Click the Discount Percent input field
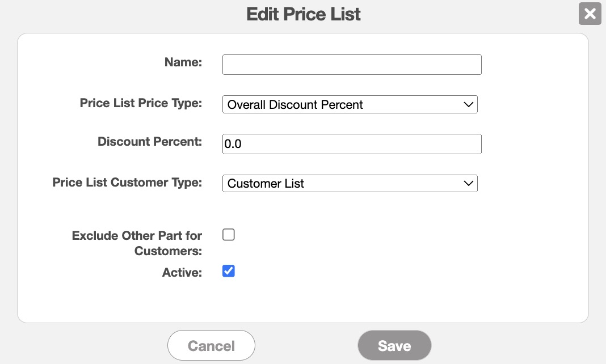This screenshot has height=364, width=606. 352,144
